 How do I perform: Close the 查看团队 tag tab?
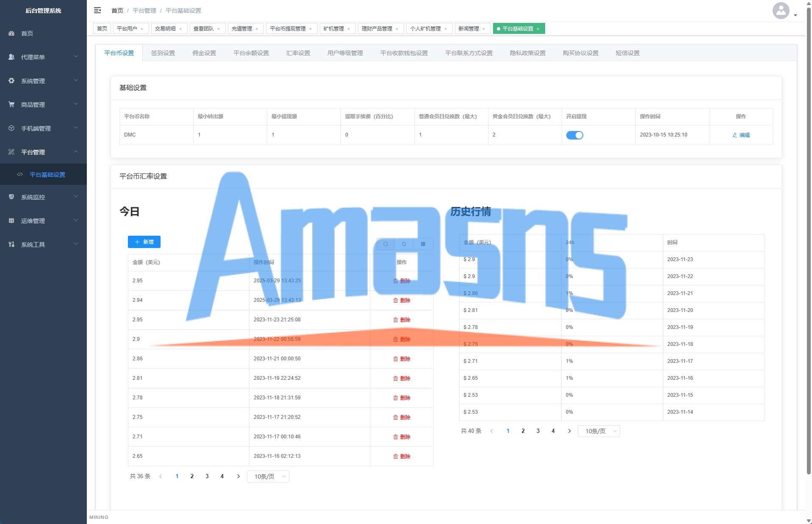[x=219, y=29]
